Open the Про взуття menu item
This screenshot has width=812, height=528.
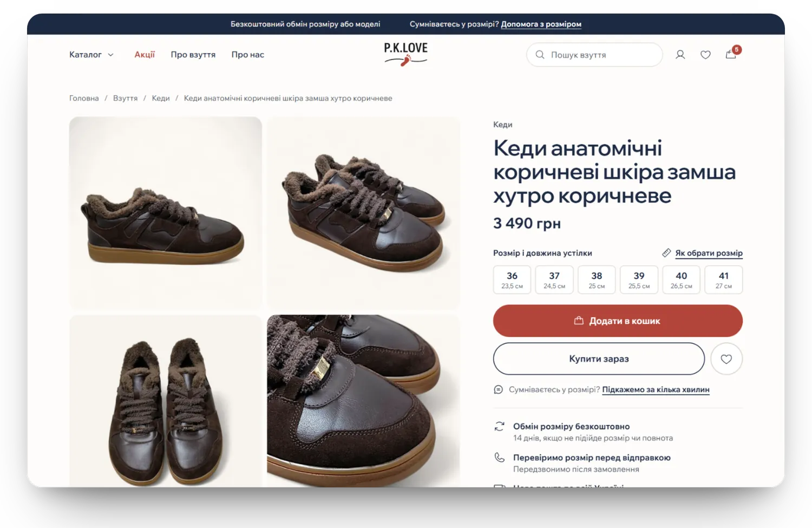coord(193,55)
